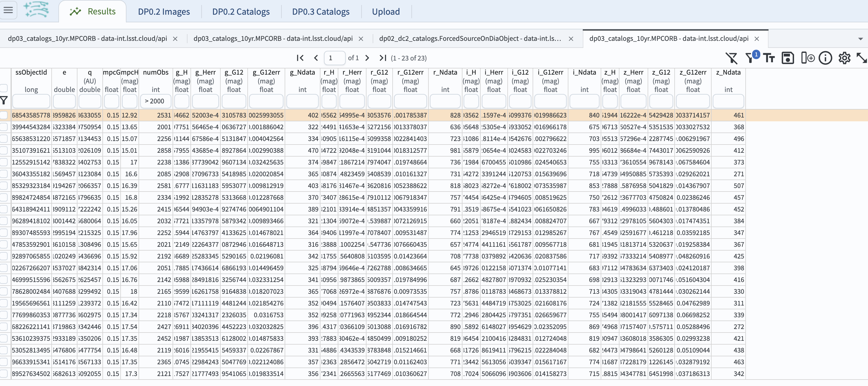Select row with numObs 2085
This screenshot has width=868, height=386.
coord(4,174)
